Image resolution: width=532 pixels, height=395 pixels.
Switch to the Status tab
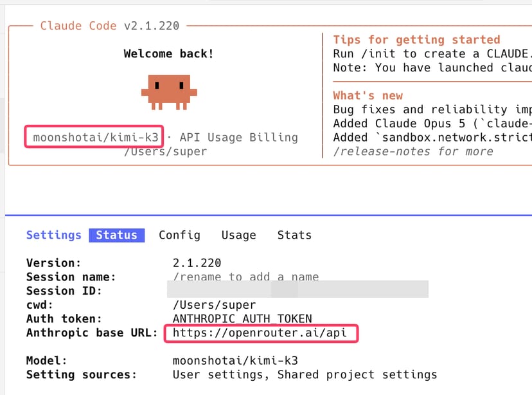tap(117, 235)
